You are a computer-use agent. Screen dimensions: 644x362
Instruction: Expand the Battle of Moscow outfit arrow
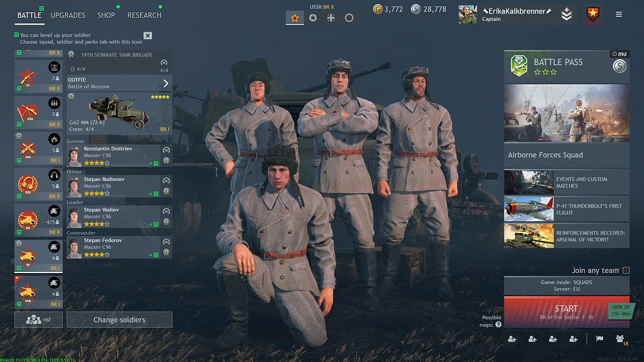166,83
